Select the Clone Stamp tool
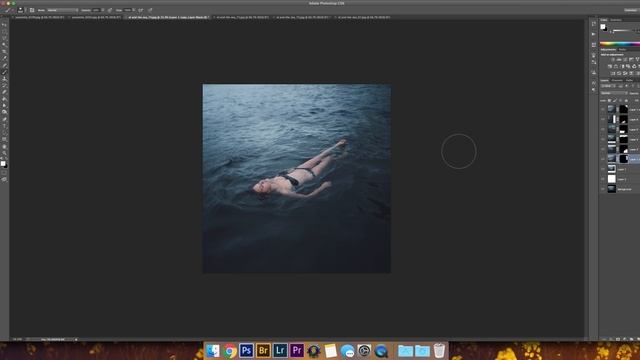The image size is (640, 360). point(4,79)
